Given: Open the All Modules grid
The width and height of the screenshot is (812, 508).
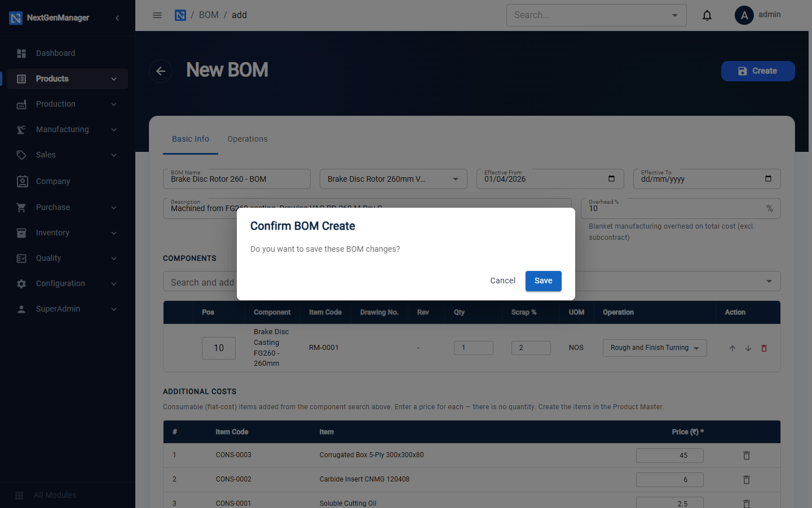Looking at the screenshot, I should click(19, 495).
